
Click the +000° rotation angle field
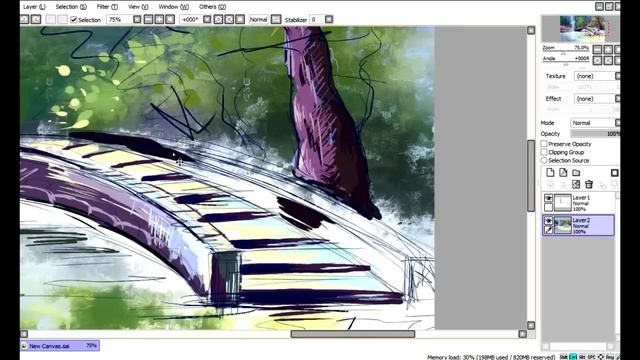[191, 19]
